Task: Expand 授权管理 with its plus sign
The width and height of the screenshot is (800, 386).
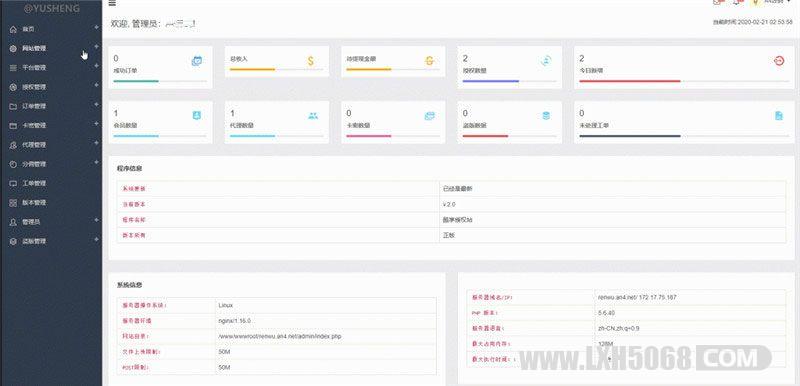Action: click(96, 85)
